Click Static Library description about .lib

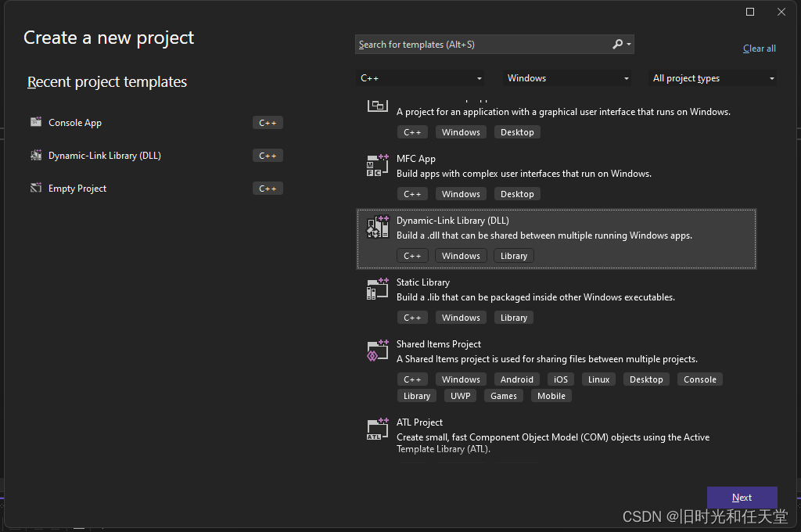pyautogui.click(x=535, y=297)
